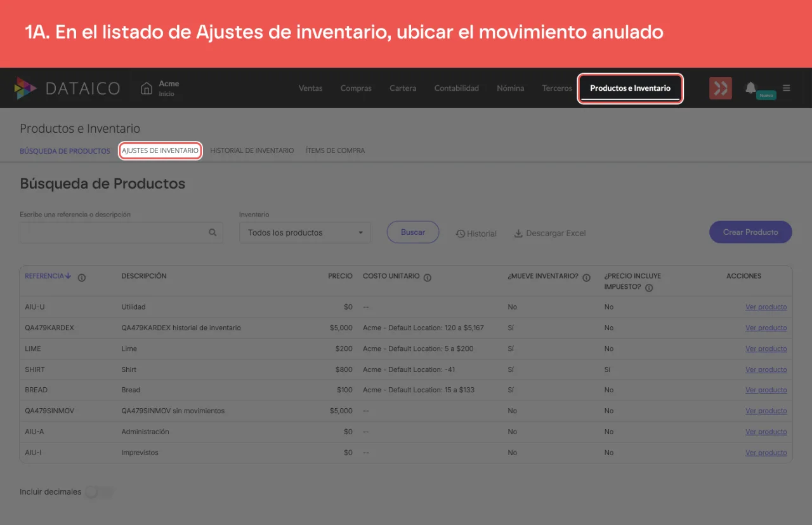
Task: Click info icon beside ¿Precio incluye impuesto?
Action: click(649, 288)
